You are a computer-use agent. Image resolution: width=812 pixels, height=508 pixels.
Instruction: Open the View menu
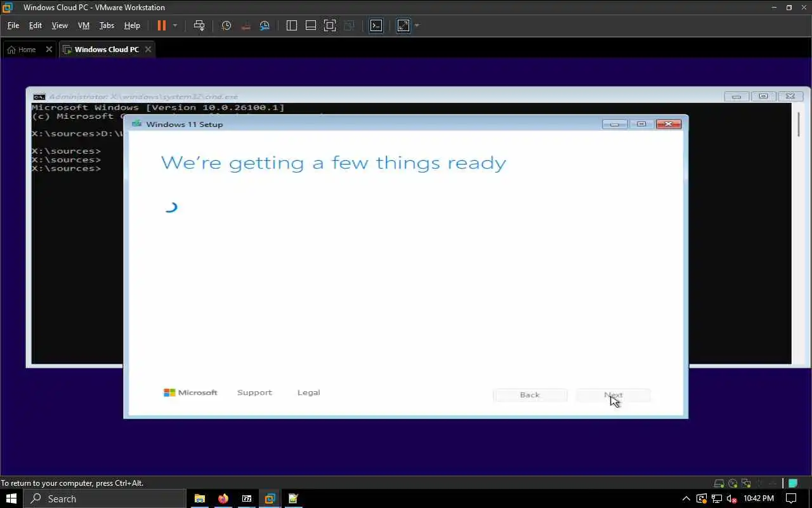60,25
